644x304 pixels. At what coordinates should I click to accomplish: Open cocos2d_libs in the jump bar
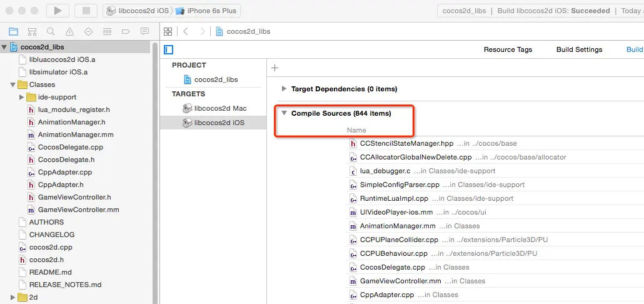[243, 32]
